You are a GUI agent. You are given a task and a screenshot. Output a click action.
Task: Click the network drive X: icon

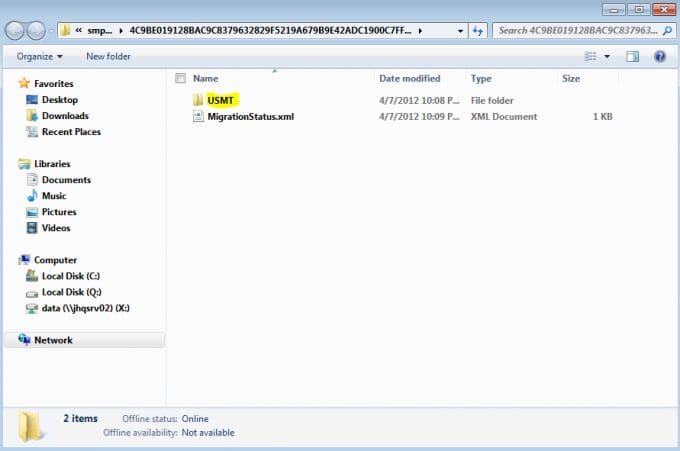[32, 308]
